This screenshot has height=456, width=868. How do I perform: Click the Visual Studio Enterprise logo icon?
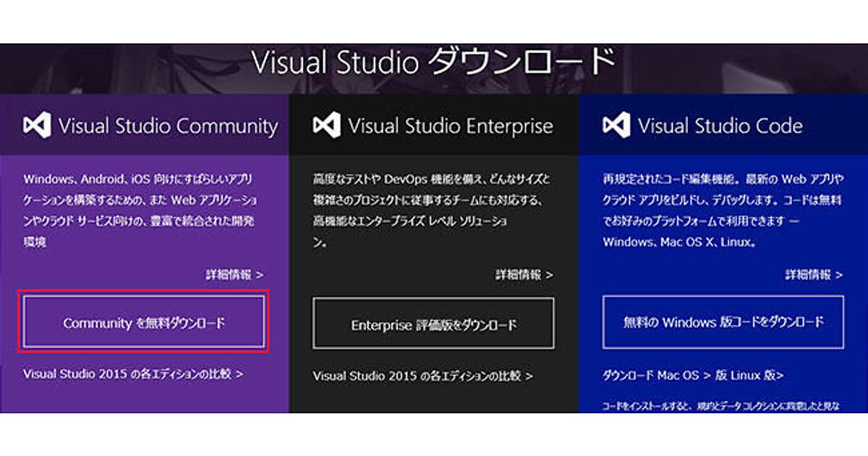pos(326,126)
